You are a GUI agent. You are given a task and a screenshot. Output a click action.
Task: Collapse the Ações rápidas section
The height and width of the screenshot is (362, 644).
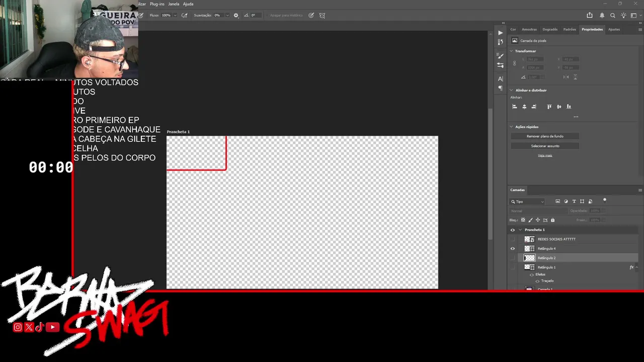(x=512, y=127)
